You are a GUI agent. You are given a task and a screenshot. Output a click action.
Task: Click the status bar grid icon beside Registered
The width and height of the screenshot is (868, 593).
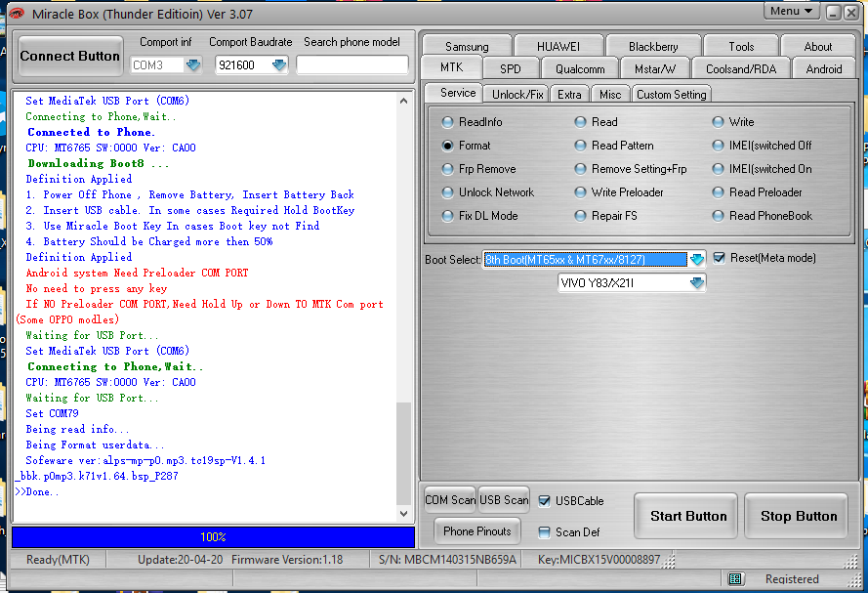[735, 578]
